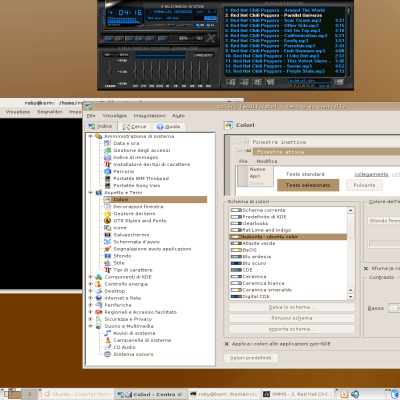Open Decorazioni finestra module
Viewport: 400px width, 400px height.
(134, 207)
